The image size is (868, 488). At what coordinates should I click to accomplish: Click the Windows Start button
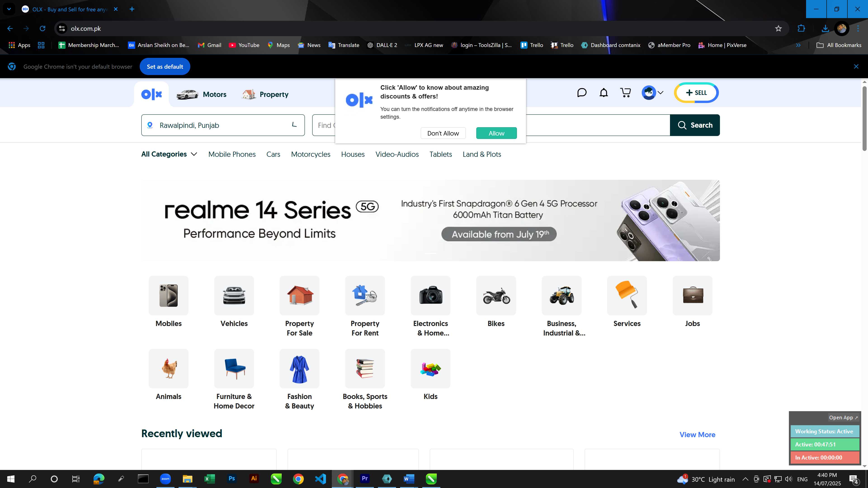pyautogui.click(x=11, y=479)
